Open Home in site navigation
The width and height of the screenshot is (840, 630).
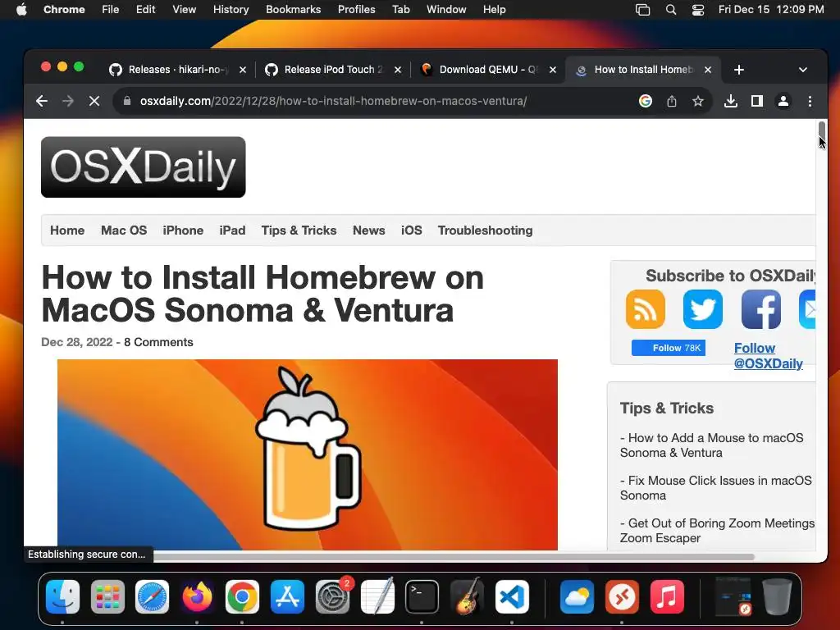pyautogui.click(x=67, y=231)
